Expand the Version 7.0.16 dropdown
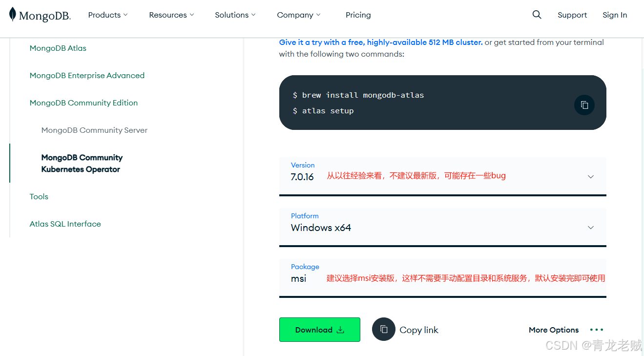This screenshot has width=644, height=356. [x=443, y=176]
